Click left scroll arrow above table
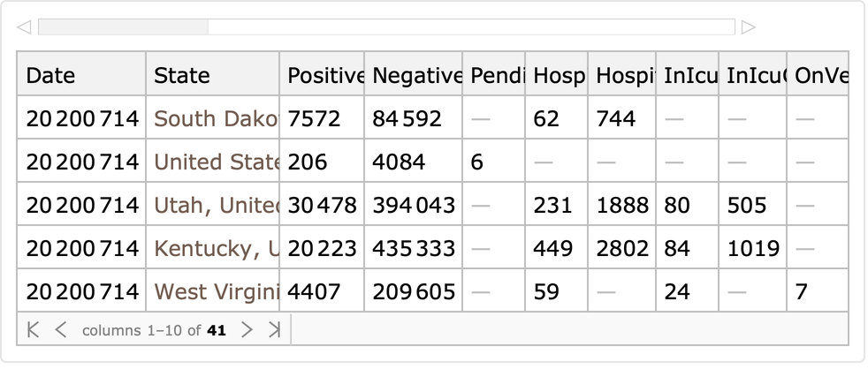 tap(24, 27)
